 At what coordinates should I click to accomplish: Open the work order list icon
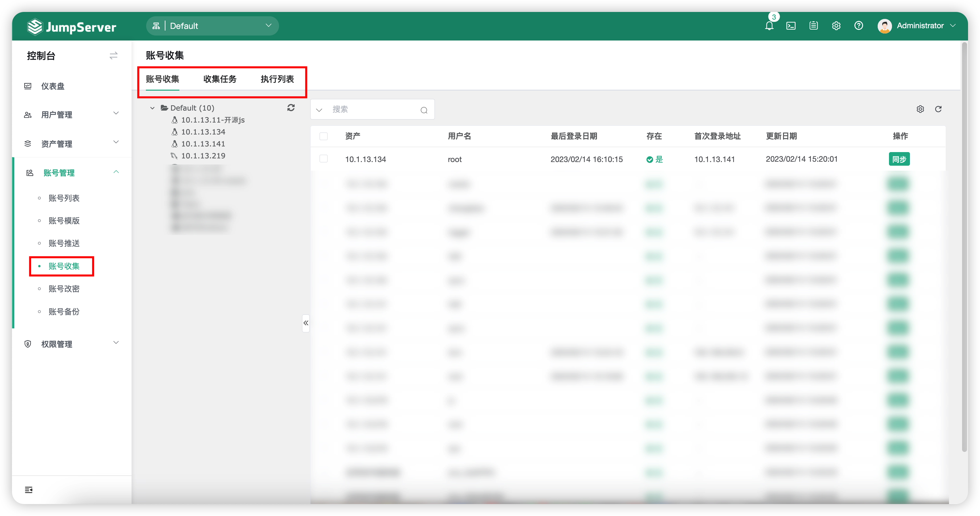(813, 26)
